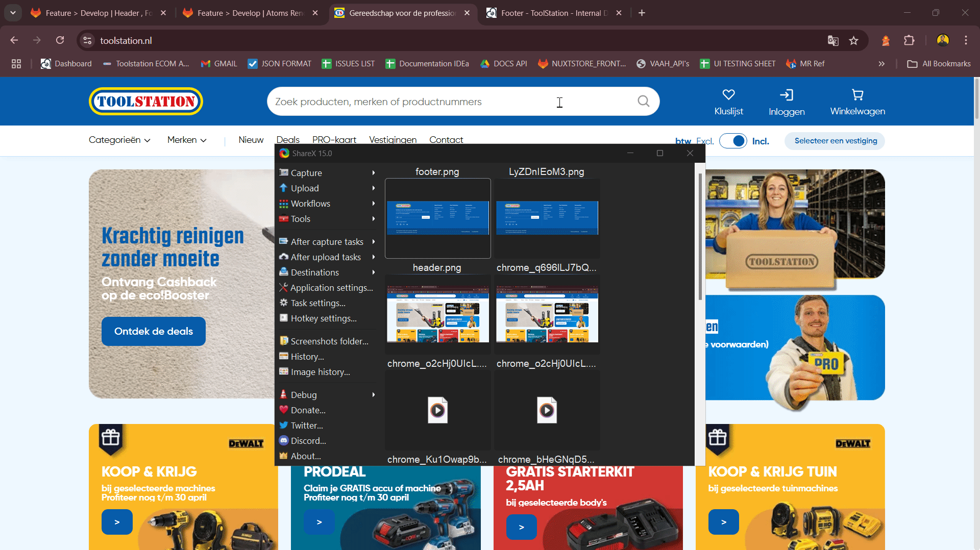This screenshot has height=550, width=980.
Task: Click Selecteer een vestiging button
Action: [x=836, y=141]
